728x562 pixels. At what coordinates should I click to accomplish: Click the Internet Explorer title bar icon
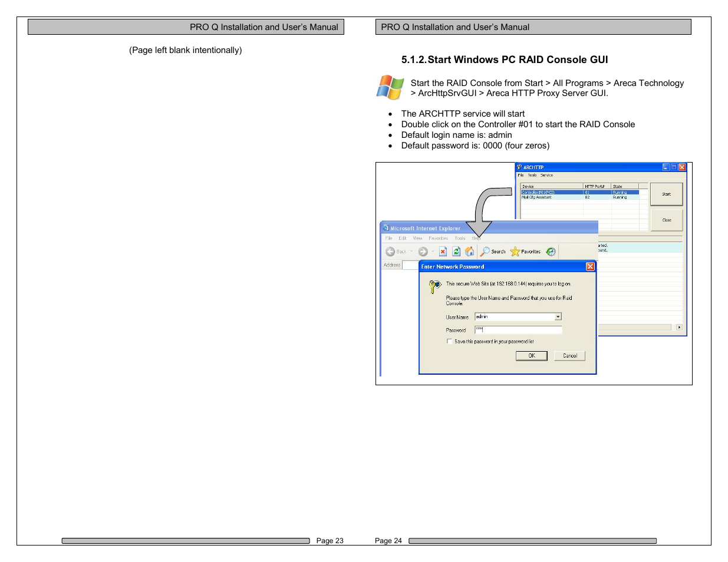point(386,228)
